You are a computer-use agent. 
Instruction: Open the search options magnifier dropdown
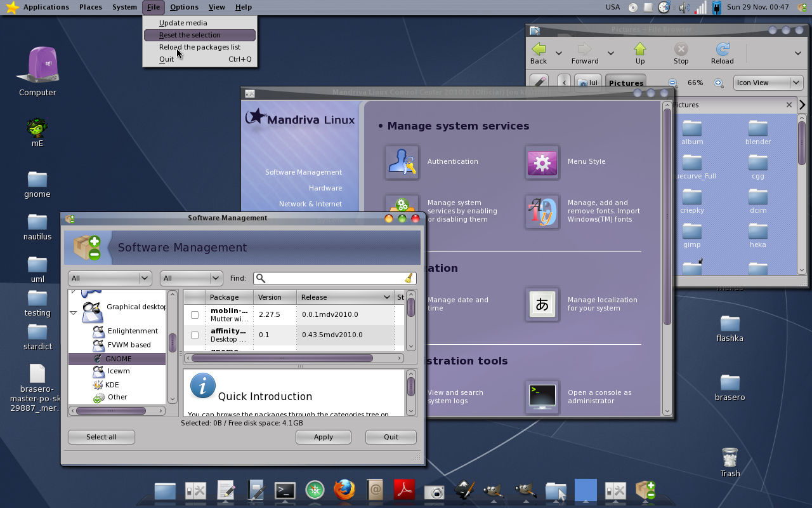click(x=261, y=278)
